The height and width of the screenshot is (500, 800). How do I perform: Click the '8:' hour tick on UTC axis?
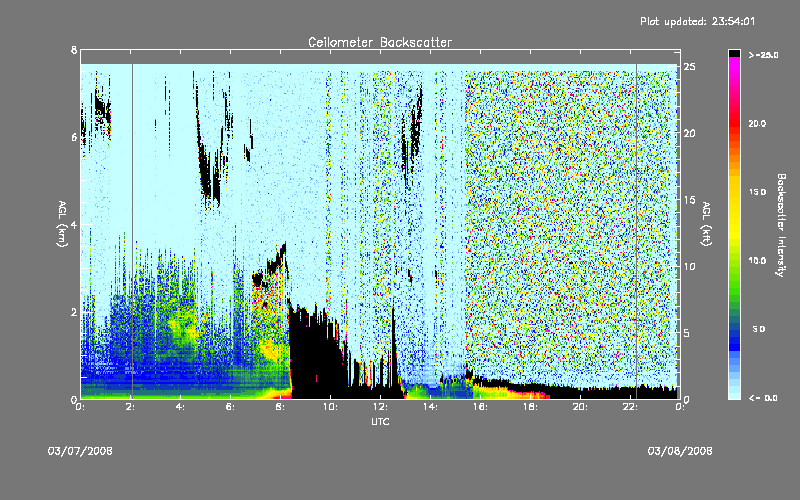(x=281, y=407)
